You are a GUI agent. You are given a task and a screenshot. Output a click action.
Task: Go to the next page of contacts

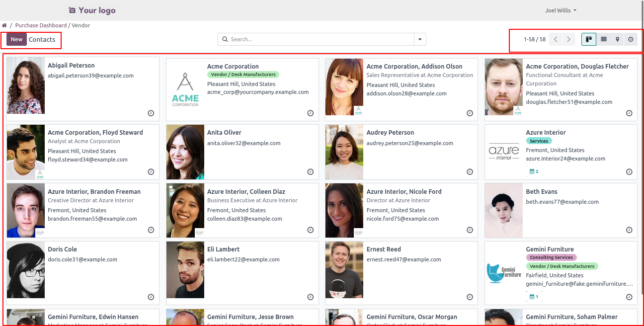569,39
